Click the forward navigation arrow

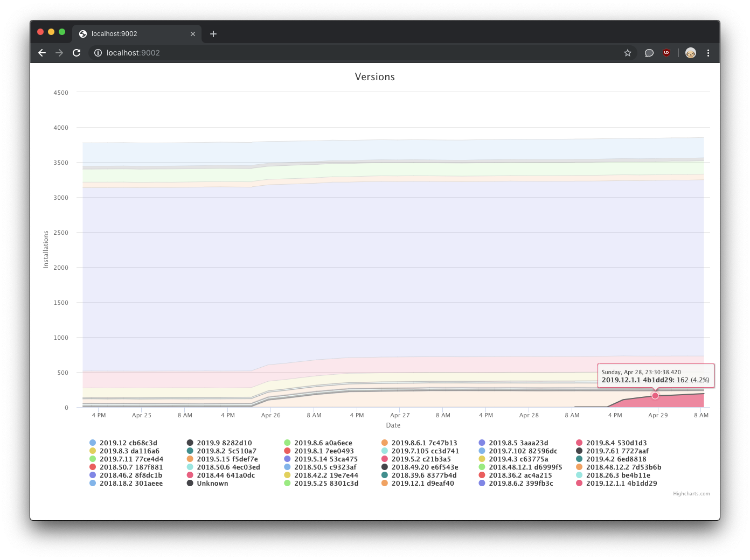pyautogui.click(x=59, y=53)
